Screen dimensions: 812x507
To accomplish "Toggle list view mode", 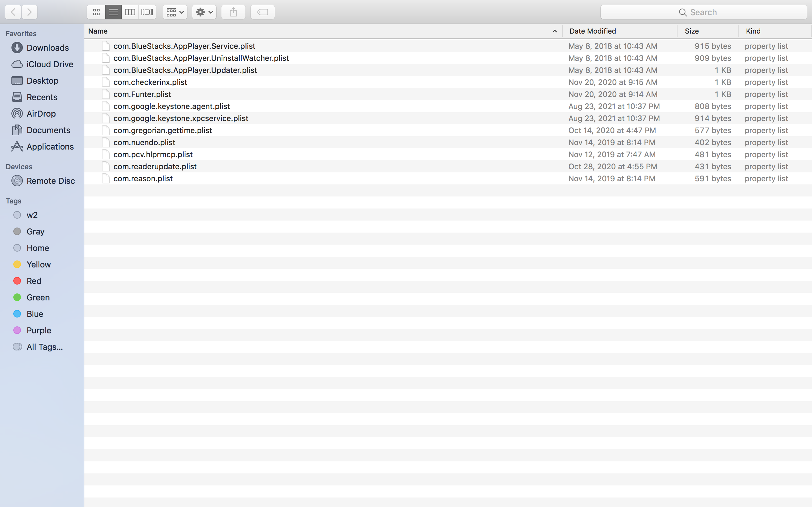I will pyautogui.click(x=114, y=12).
